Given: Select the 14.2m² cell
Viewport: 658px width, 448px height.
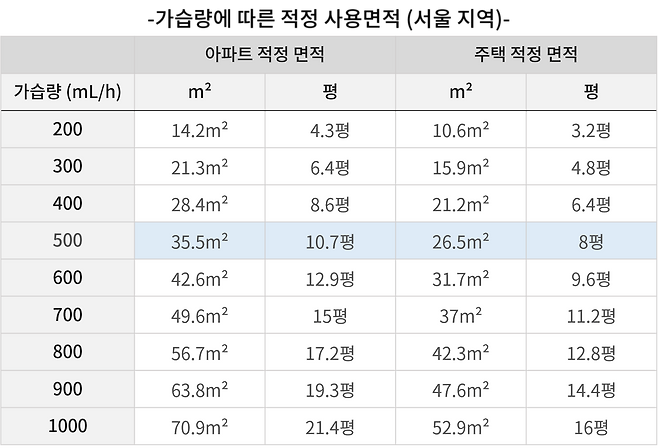Looking at the screenshot, I should pyautogui.click(x=200, y=129).
